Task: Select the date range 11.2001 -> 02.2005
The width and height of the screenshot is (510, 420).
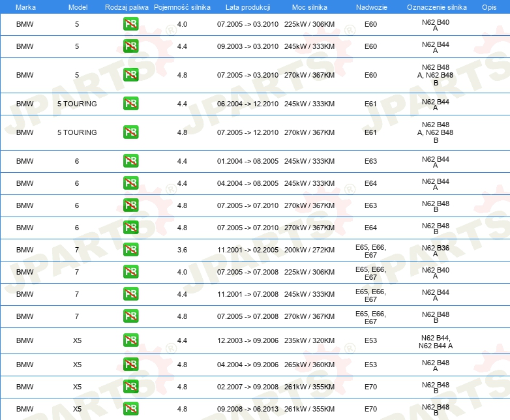Action: [248, 250]
